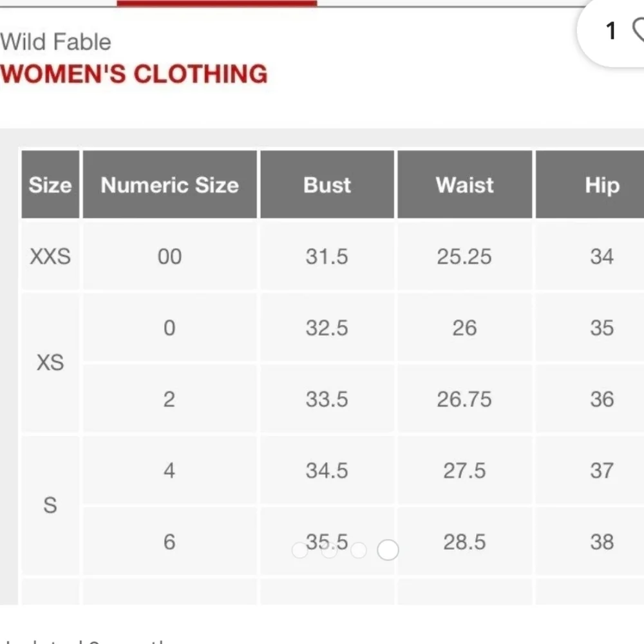Open the Wild Fable brand link

pos(55,42)
